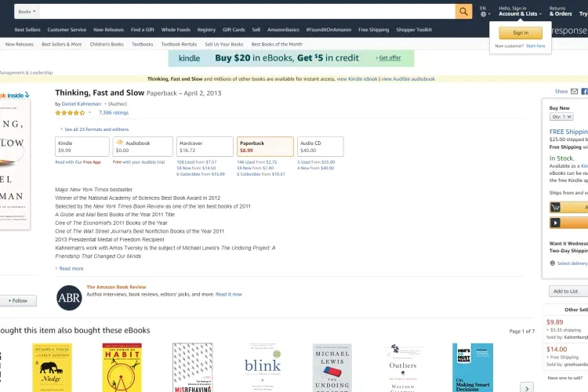Select the Hardcover format option
Screen dimensions: 588x392
pyautogui.click(x=205, y=147)
